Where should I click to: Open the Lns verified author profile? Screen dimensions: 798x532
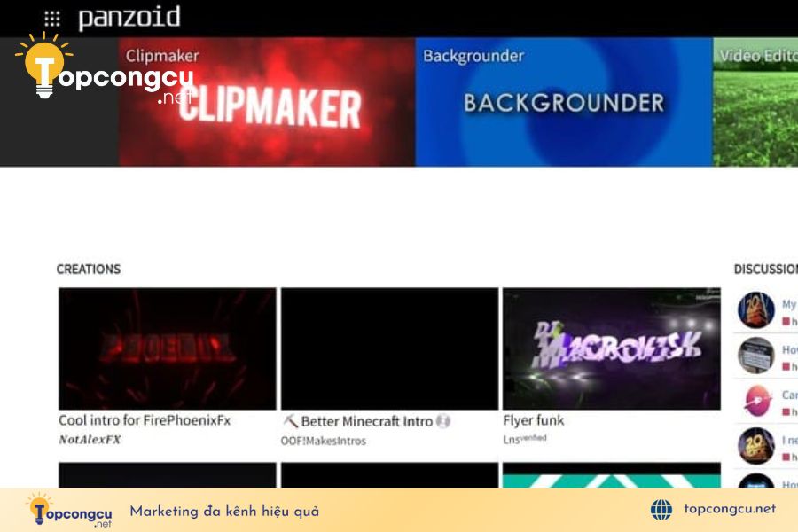click(x=525, y=440)
